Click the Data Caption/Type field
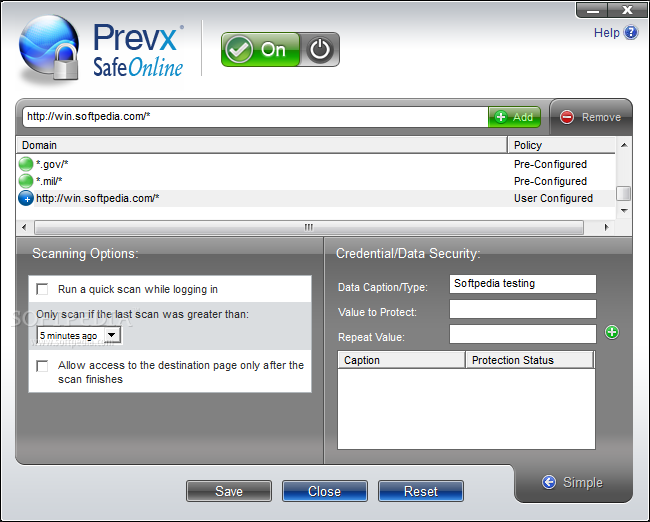 (523, 284)
